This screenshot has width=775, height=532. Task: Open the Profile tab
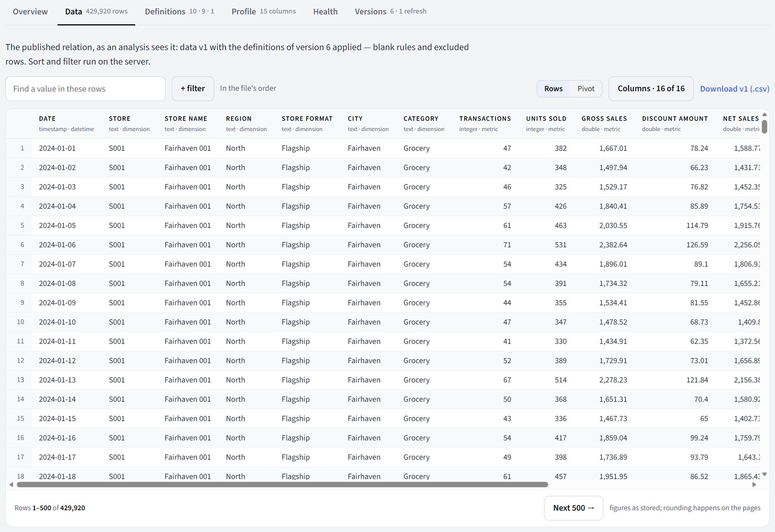click(263, 12)
